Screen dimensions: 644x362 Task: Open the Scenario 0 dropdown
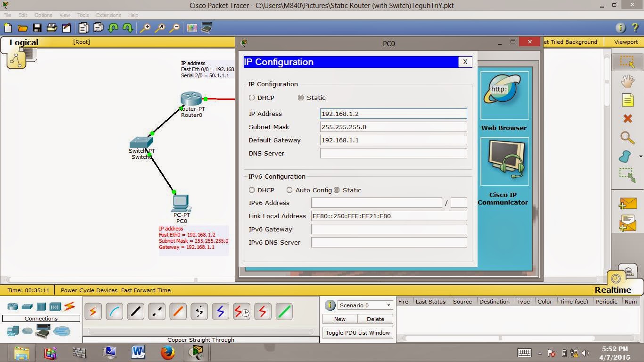click(365, 305)
